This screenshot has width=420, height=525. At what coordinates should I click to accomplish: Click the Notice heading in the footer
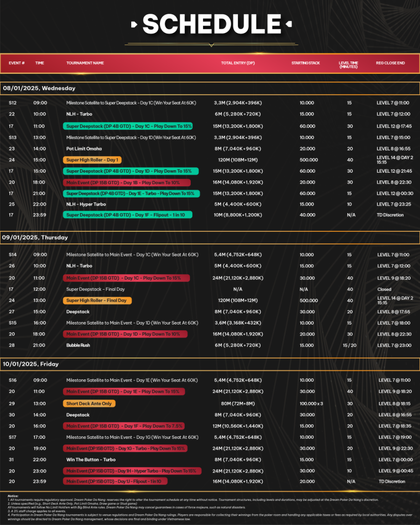tap(13, 496)
